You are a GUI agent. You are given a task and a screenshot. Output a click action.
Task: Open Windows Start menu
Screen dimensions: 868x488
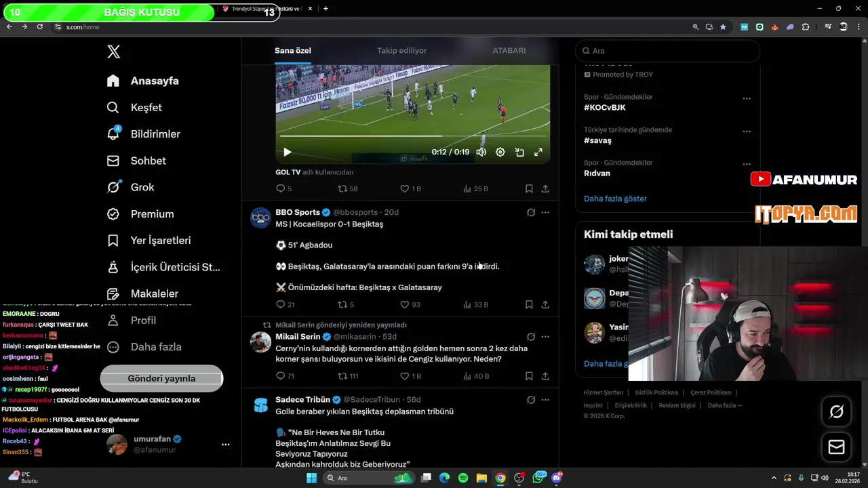(311, 478)
